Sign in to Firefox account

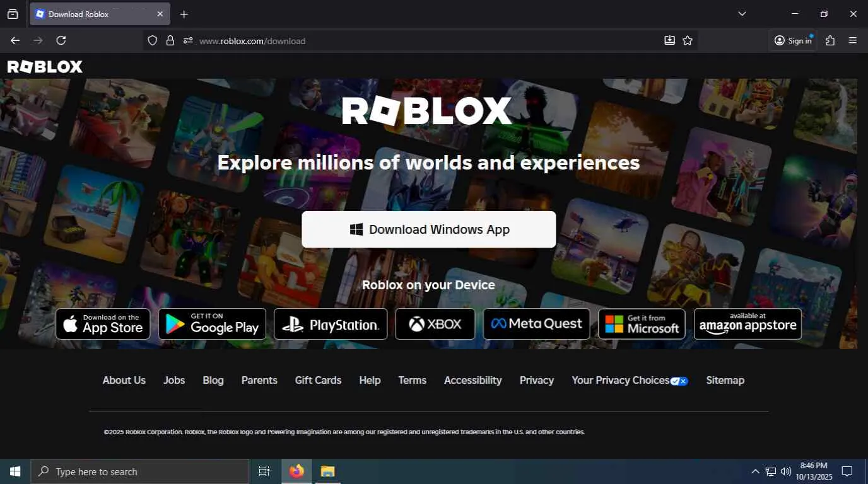pyautogui.click(x=793, y=40)
